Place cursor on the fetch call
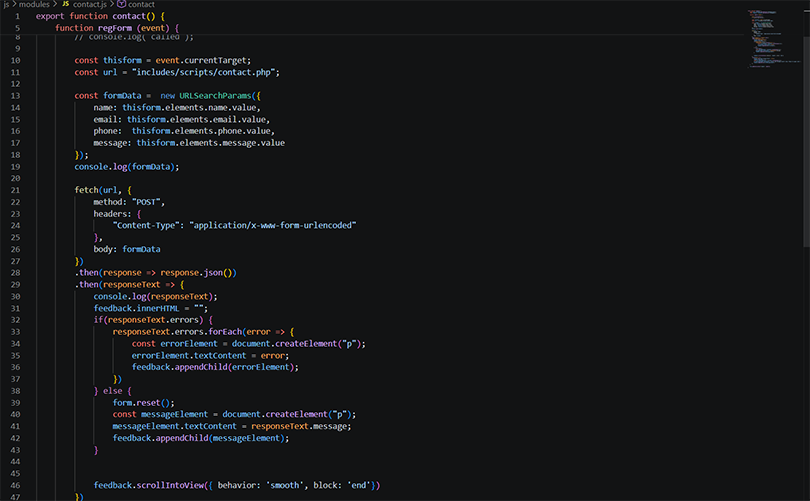Screen dimensions: 810x501 coord(87,190)
